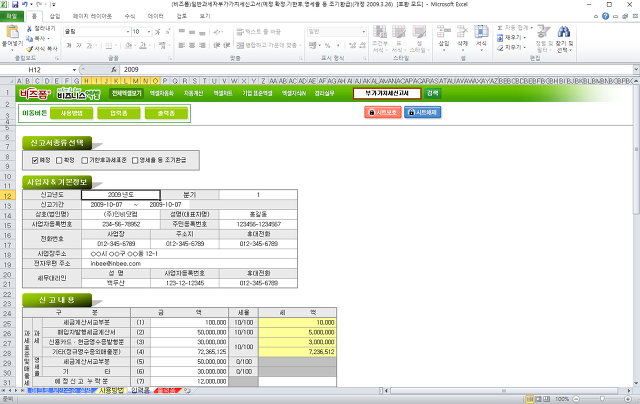The height and width of the screenshot is (404, 640).
Task: Click the red 시트보호 button
Action: (383, 112)
